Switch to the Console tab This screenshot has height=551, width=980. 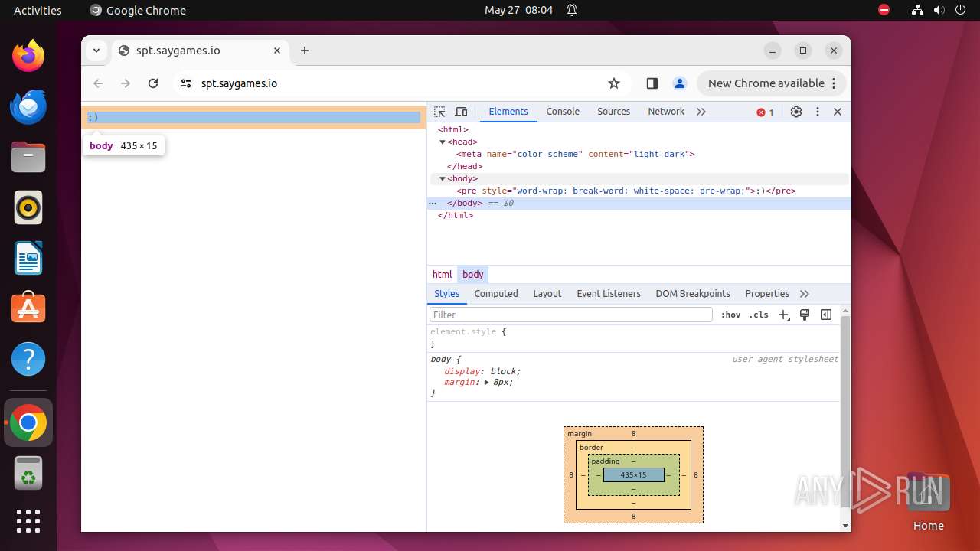pyautogui.click(x=563, y=112)
